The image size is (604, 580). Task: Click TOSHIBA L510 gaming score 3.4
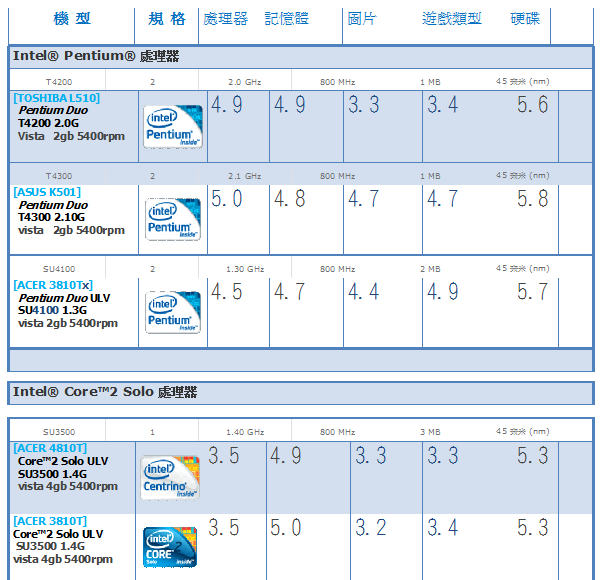pyautogui.click(x=443, y=104)
